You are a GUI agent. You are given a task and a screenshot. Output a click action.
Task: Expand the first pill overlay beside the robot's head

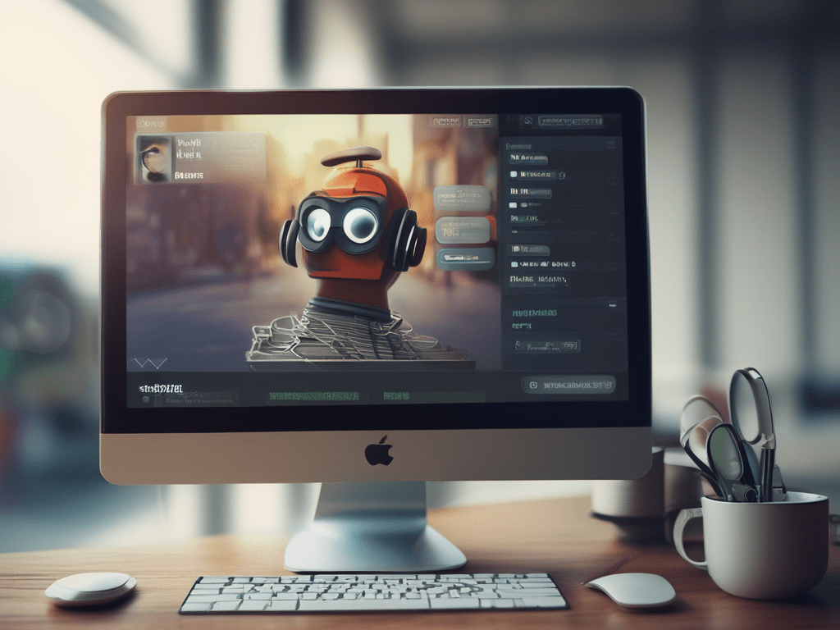[463, 199]
